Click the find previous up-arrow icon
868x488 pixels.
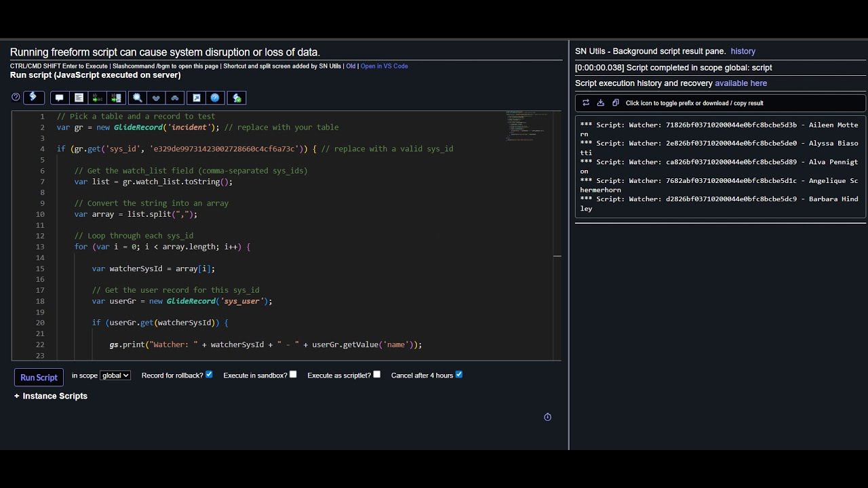[175, 98]
